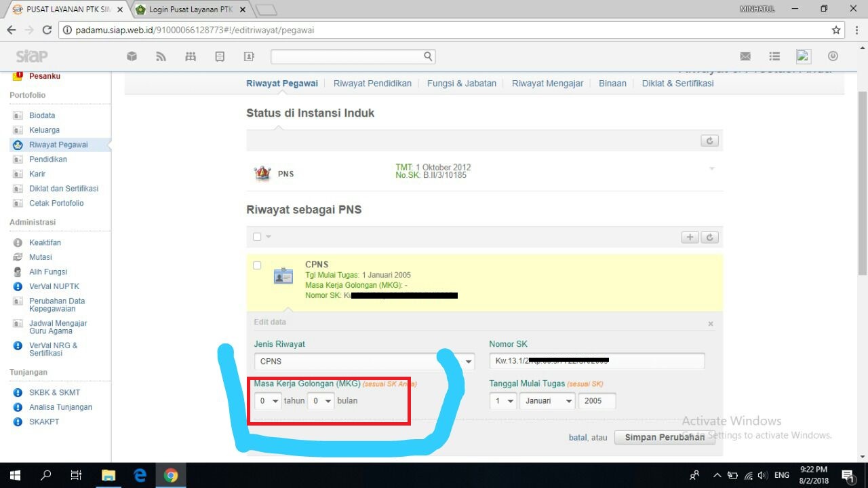This screenshot has height=488, width=868.
Task: Open SKBK & SKMT in sidebar
Action: (54, 392)
